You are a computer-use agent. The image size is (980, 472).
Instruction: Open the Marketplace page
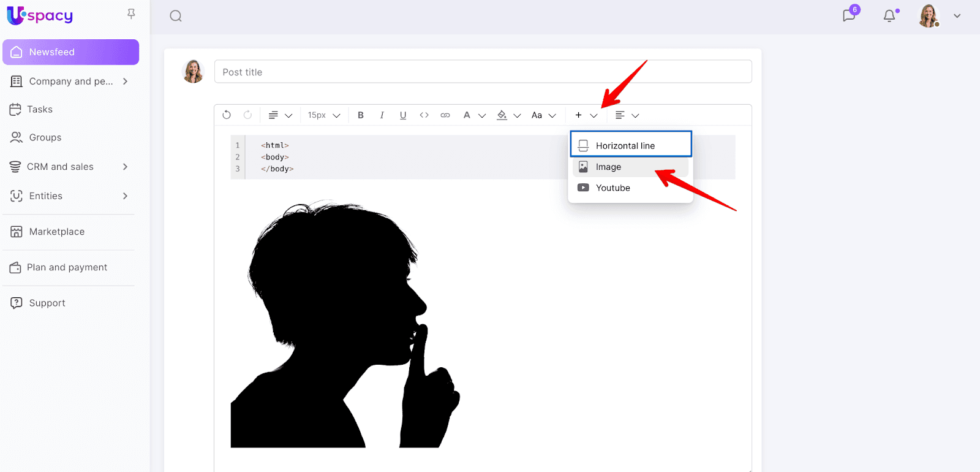56,232
